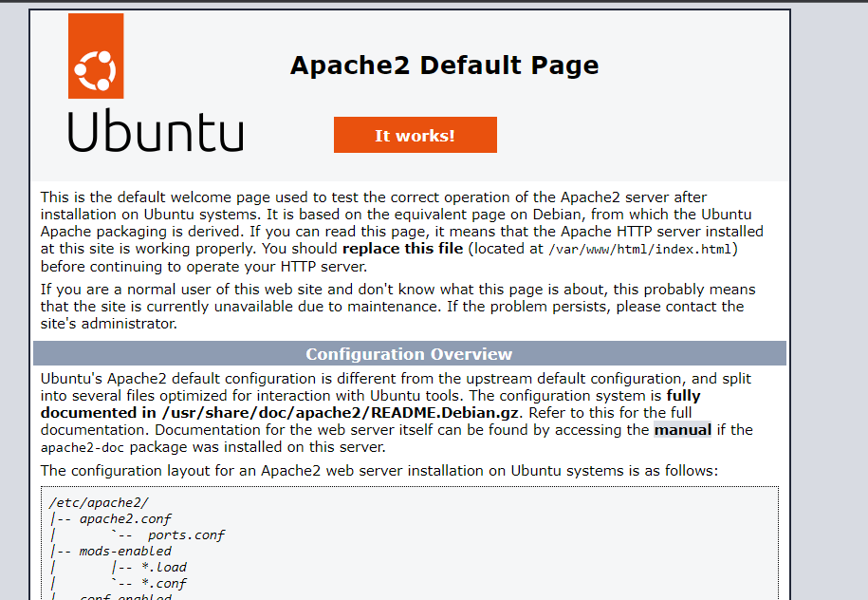The width and height of the screenshot is (868, 600).
Task: Click the "It works!" orange banner
Action: tap(416, 135)
